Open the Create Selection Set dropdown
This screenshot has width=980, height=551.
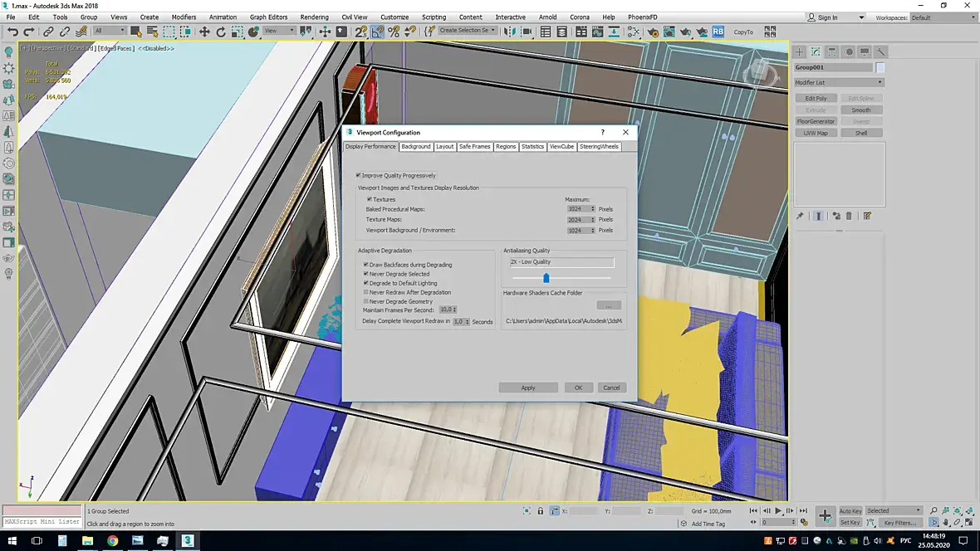tap(468, 31)
